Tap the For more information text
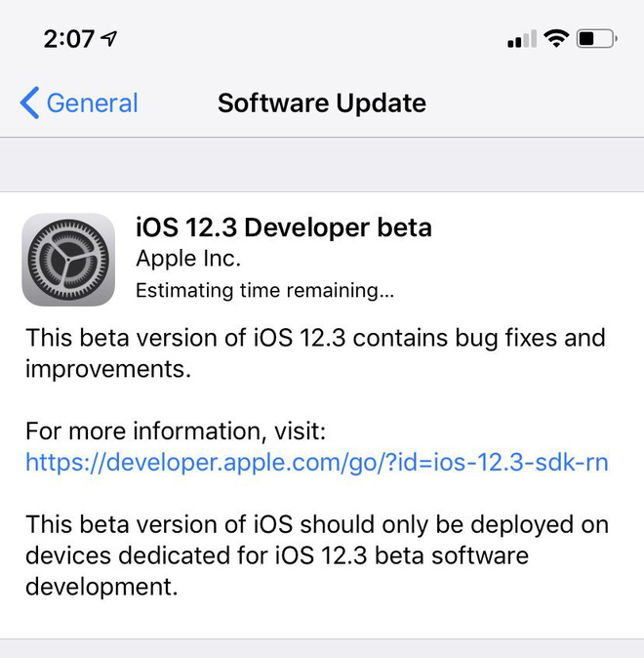The width and height of the screenshot is (644, 658). pos(176,431)
